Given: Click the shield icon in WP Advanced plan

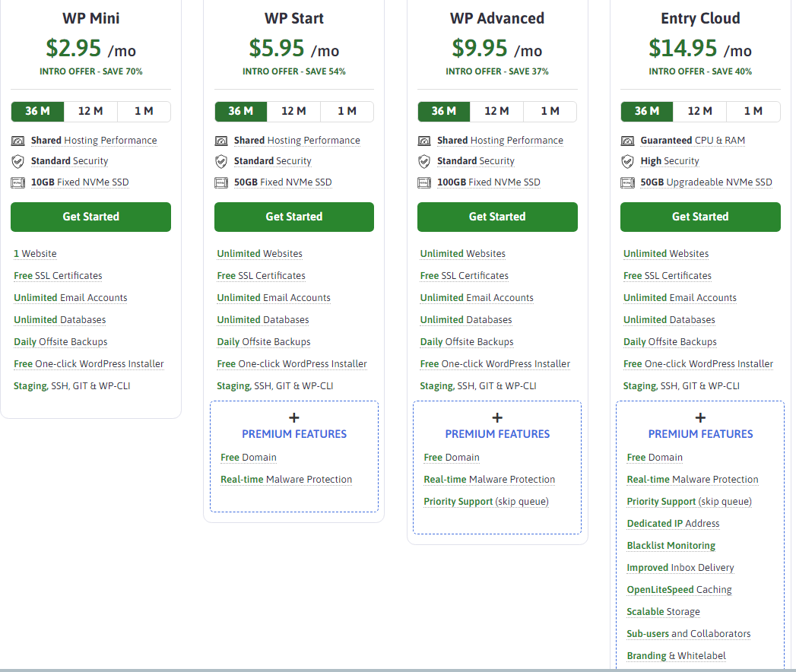Looking at the screenshot, I should [424, 161].
